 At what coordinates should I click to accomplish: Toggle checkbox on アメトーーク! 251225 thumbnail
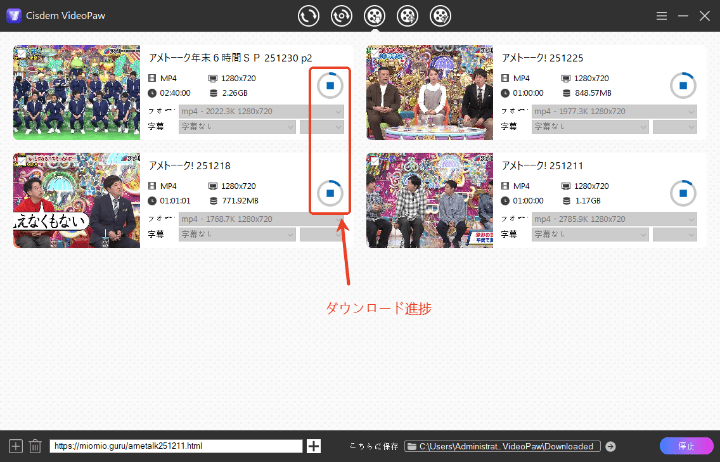pos(374,53)
